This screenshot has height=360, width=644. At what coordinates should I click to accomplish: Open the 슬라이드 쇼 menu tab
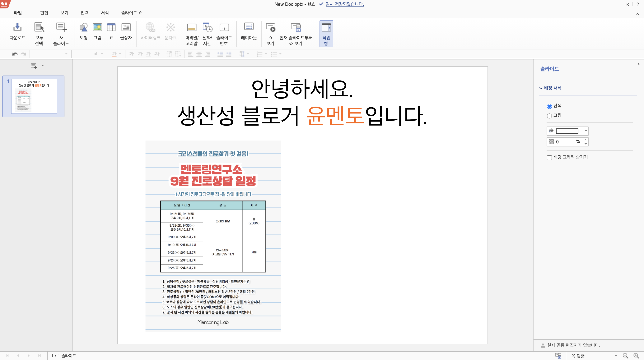[132, 13]
